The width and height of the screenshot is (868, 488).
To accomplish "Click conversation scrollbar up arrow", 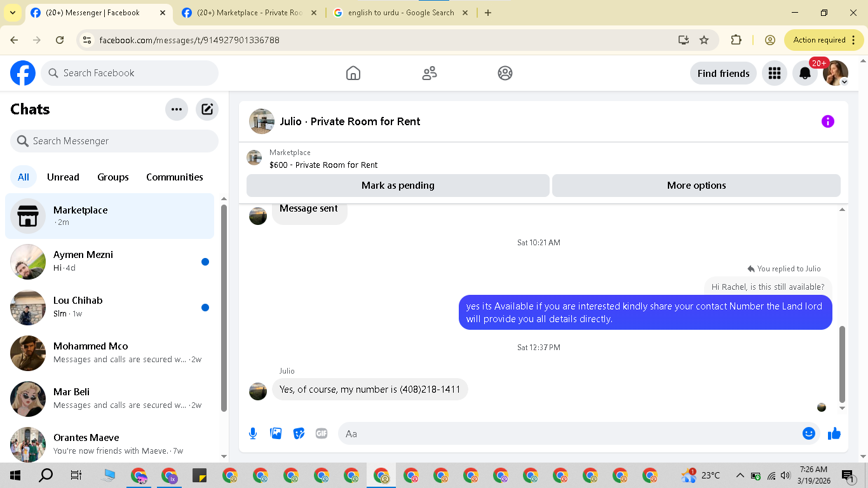I will point(843,210).
